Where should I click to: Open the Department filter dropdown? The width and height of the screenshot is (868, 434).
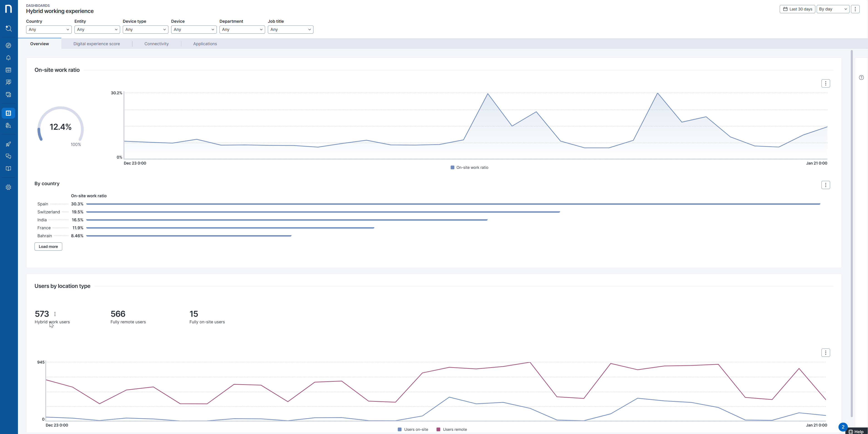click(242, 30)
